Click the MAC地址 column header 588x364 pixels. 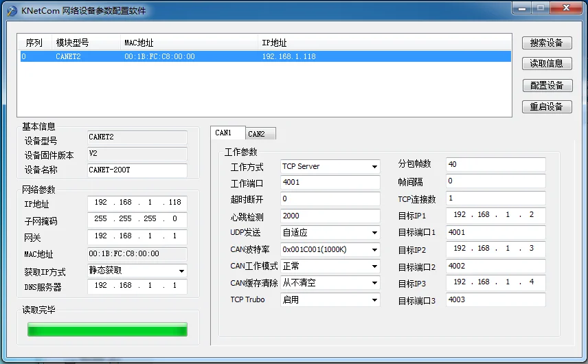tap(189, 43)
